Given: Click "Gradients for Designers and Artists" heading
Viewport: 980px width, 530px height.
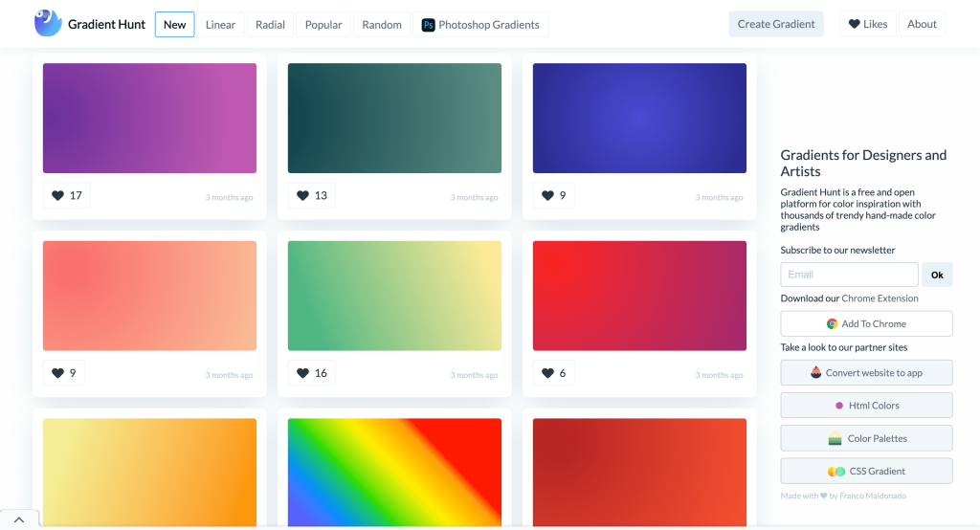Looking at the screenshot, I should pyautogui.click(x=863, y=164).
